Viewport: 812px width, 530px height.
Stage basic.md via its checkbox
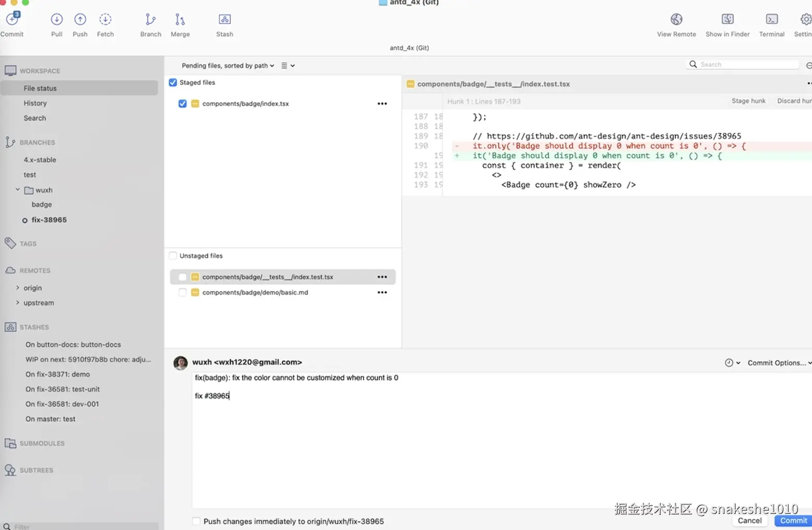pos(182,292)
